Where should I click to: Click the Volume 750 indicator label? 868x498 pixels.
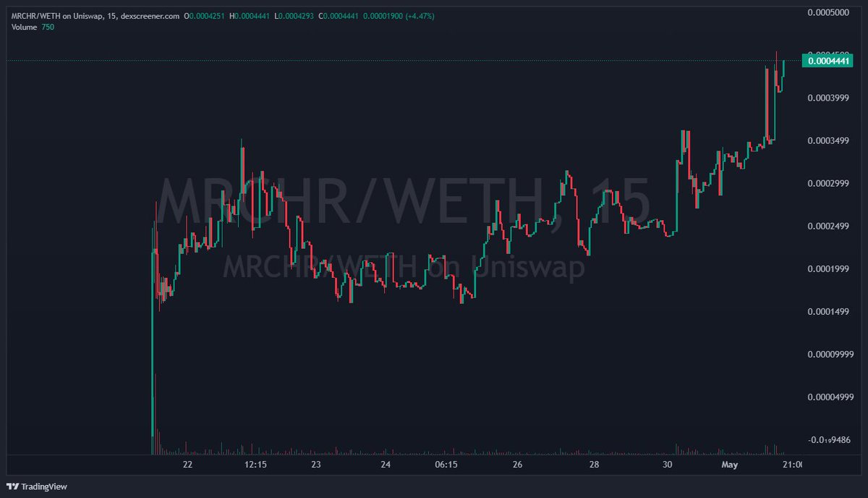[x=33, y=27]
